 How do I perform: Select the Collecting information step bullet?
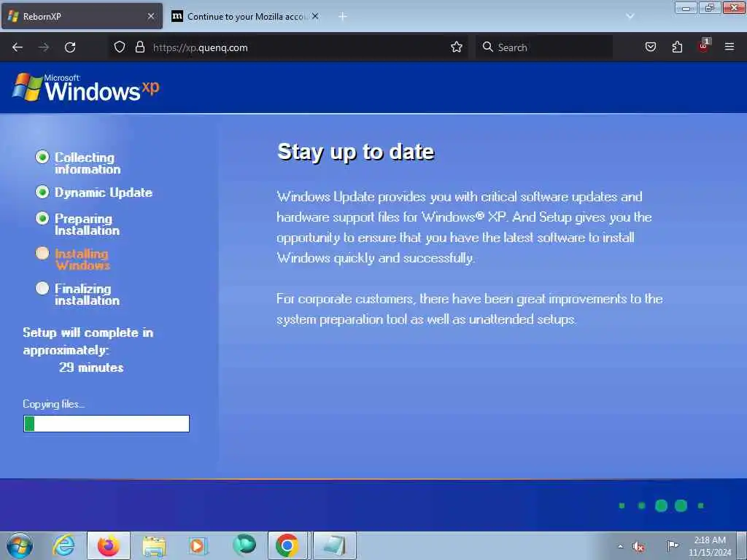(42, 157)
